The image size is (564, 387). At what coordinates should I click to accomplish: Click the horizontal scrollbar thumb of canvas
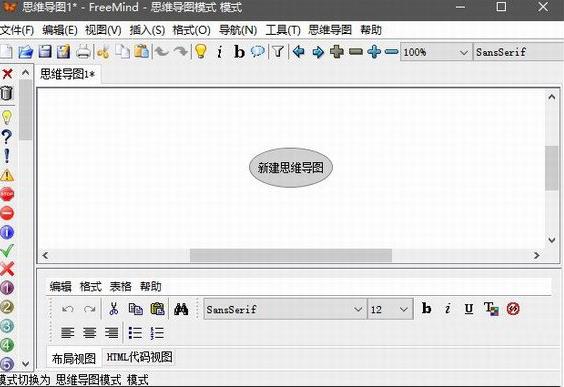291,255
